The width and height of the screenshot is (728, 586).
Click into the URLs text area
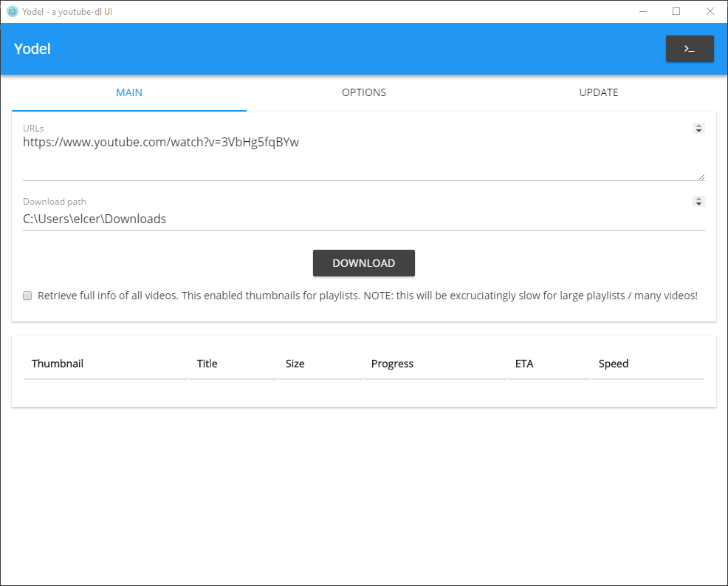click(364, 157)
